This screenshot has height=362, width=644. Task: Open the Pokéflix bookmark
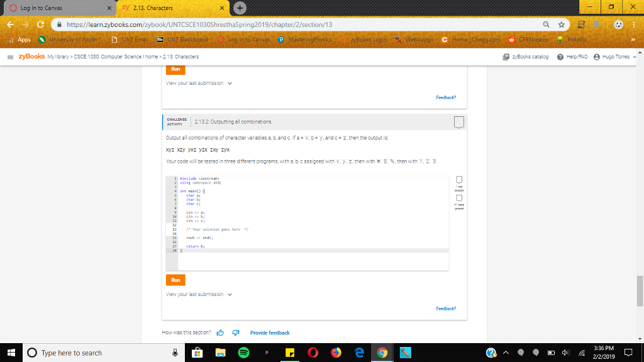coord(572,40)
